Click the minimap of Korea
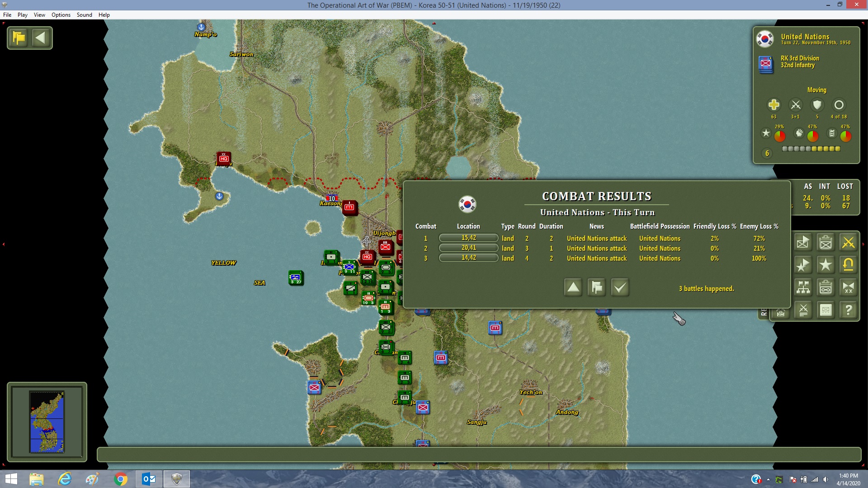Viewport: 868px width, 488px height. click(47, 422)
